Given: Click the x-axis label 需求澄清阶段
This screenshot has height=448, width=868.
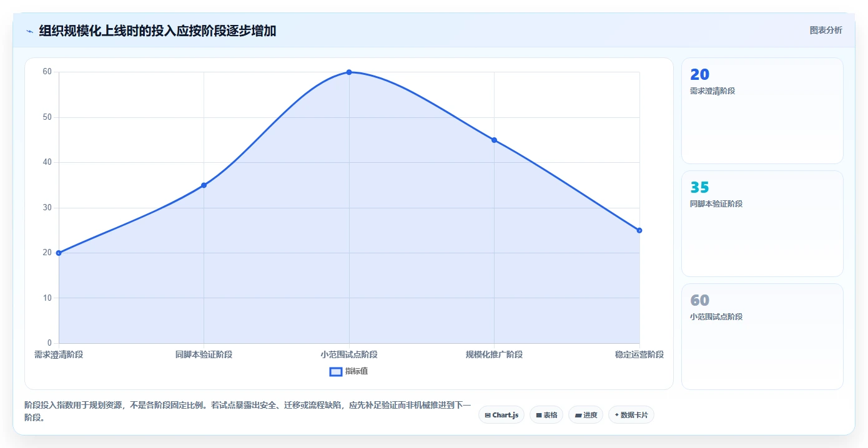Looking at the screenshot, I should (x=59, y=354).
